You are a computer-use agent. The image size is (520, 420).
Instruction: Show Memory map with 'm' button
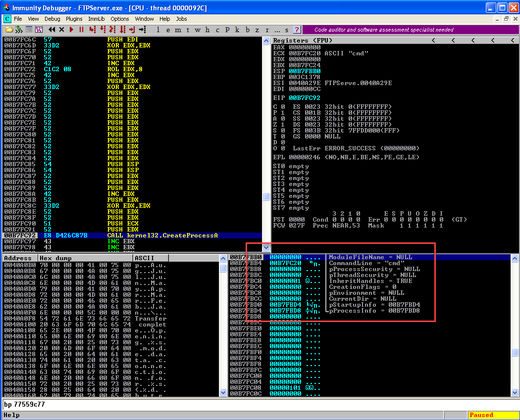tap(178, 30)
